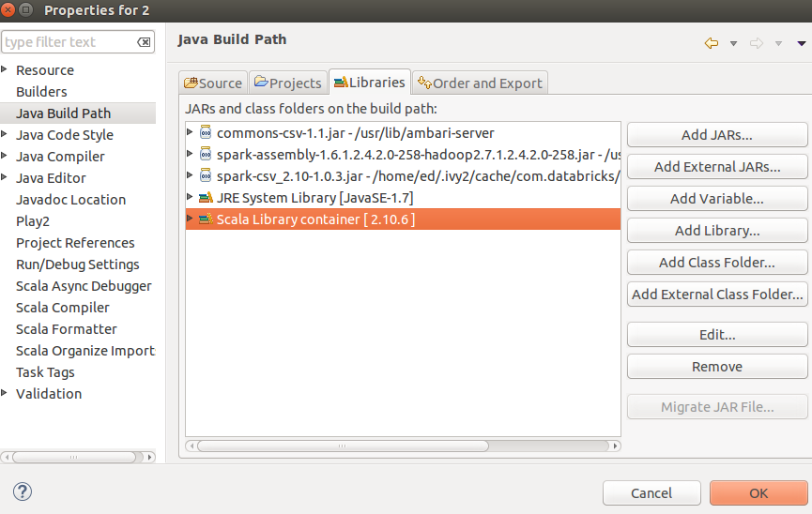Remove the selected library entry
The width and height of the screenshot is (812, 514).
[x=717, y=367]
